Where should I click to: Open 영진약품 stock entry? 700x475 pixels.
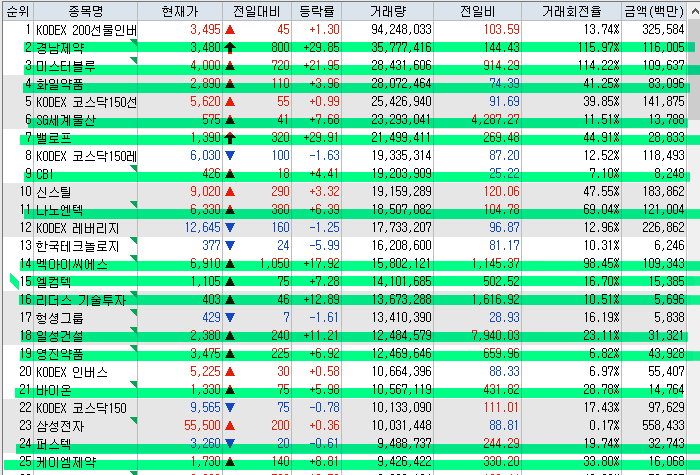click(60, 354)
